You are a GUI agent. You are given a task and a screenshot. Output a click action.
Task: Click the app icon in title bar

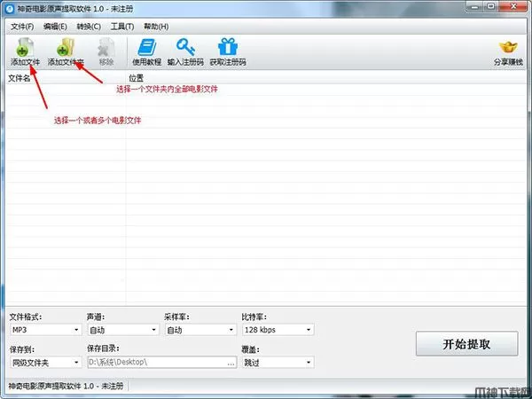(x=9, y=9)
